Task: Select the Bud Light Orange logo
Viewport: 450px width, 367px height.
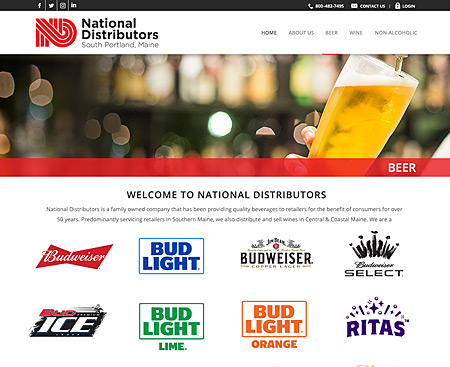Action: [274, 325]
